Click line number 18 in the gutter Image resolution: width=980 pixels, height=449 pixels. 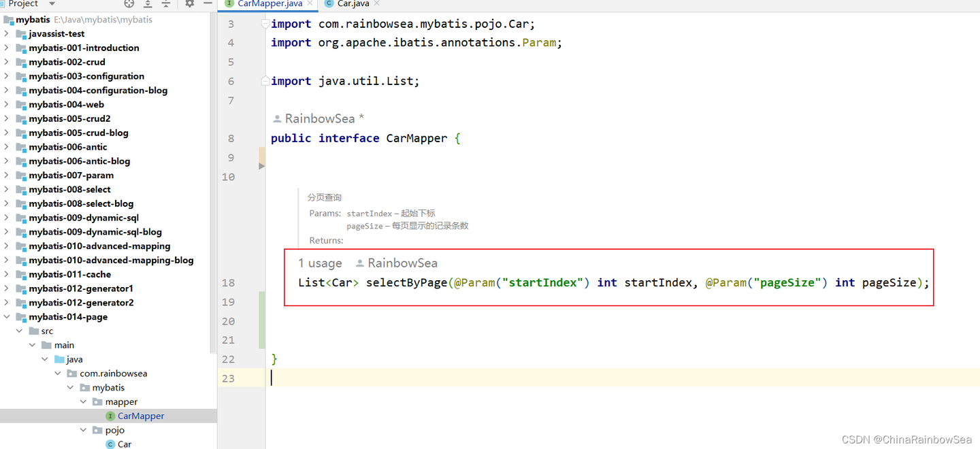click(x=228, y=282)
